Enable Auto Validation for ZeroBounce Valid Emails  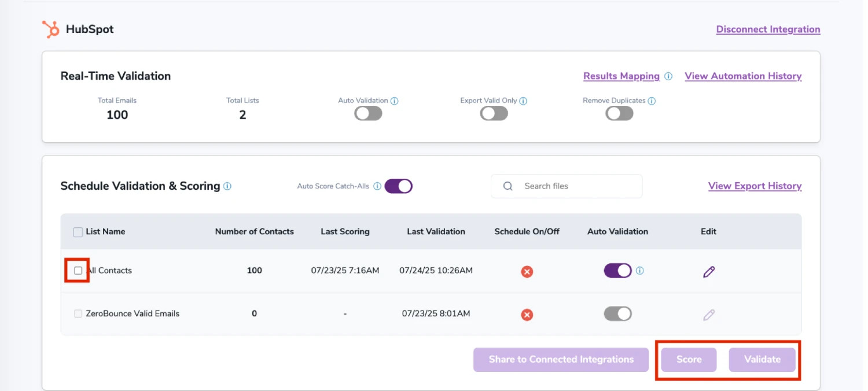(618, 313)
